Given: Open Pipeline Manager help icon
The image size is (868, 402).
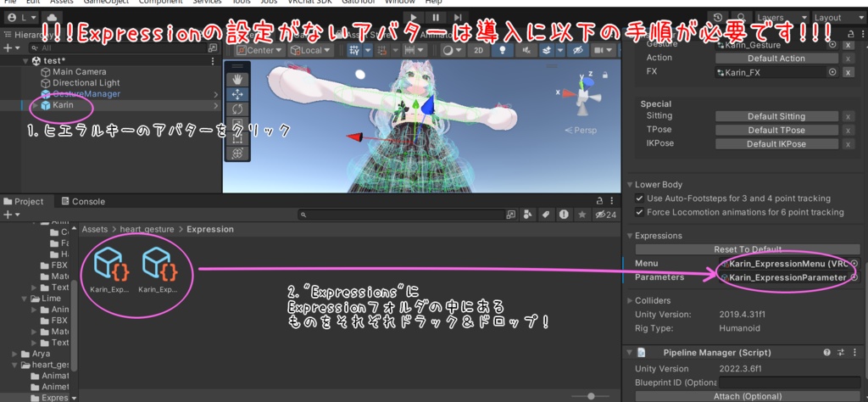Looking at the screenshot, I should coord(826,352).
